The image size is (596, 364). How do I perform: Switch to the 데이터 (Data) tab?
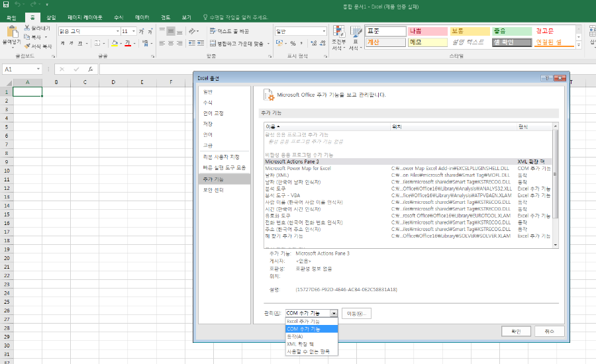coord(142,17)
